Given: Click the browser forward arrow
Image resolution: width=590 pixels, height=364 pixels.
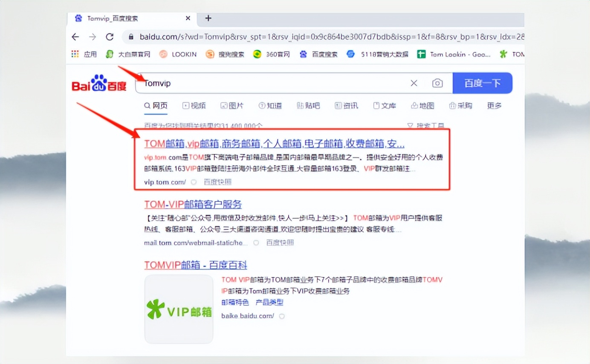Looking at the screenshot, I should [93, 37].
